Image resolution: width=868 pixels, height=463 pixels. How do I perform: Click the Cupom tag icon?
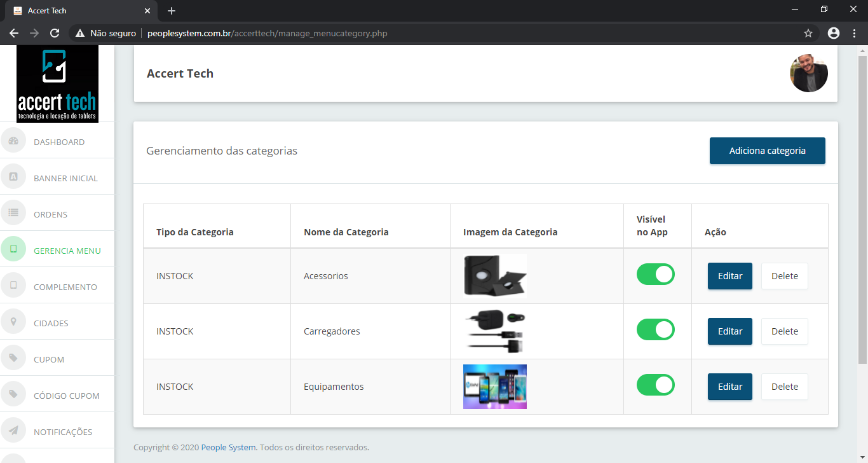tap(13, 358)
